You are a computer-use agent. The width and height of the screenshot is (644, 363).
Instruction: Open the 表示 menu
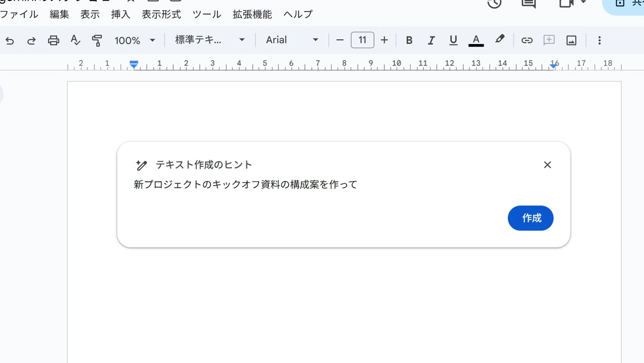tap(90, 14)
